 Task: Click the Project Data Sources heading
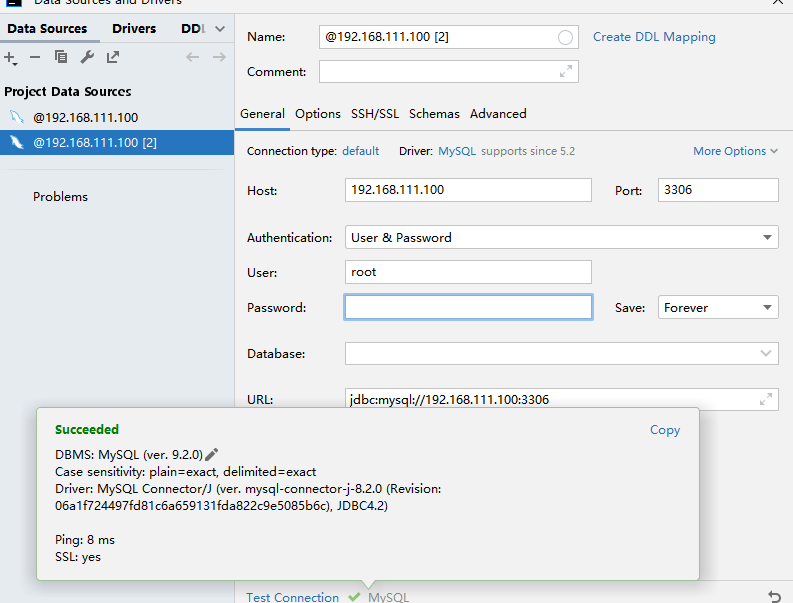(68, 92)
